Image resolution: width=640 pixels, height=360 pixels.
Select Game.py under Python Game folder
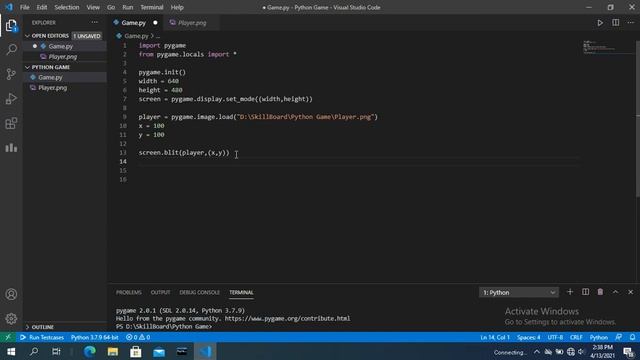pyautogui.click(x=65, y=77)
